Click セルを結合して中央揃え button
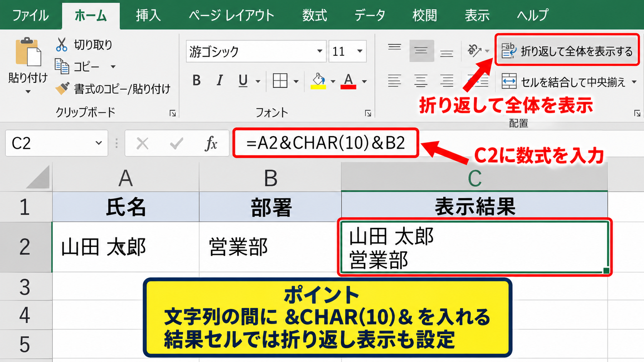This screenshot has width=644, height=362. point(563,82)
